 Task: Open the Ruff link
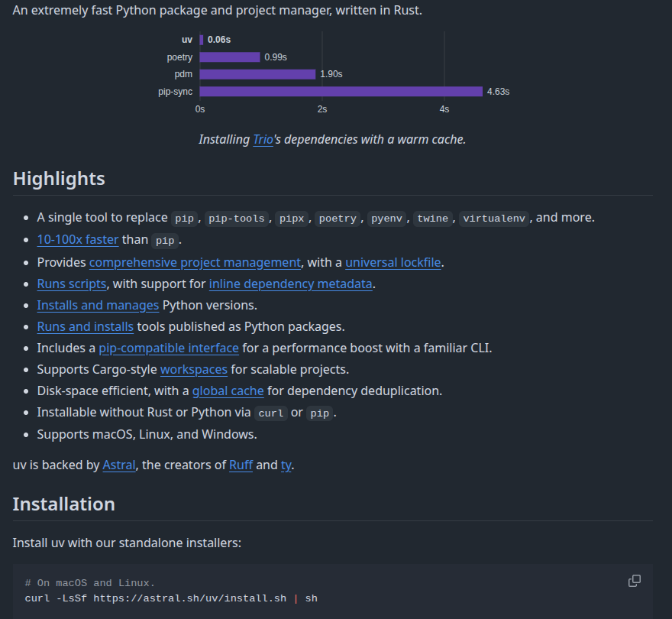click(241, 465)
